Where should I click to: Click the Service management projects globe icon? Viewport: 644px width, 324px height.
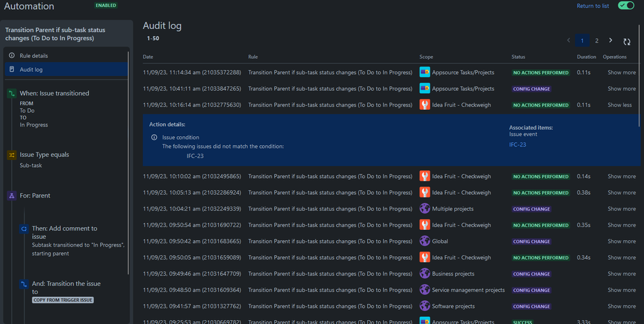[425, 290]
